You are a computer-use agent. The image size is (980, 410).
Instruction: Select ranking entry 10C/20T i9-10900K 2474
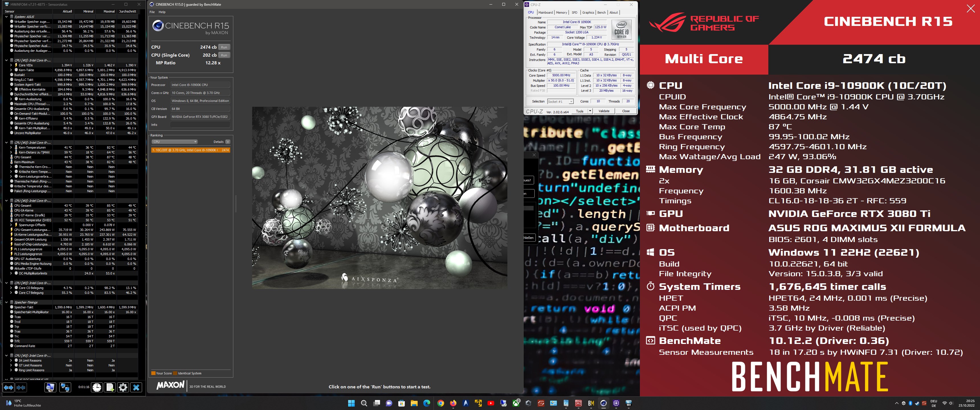coord(191,150)
